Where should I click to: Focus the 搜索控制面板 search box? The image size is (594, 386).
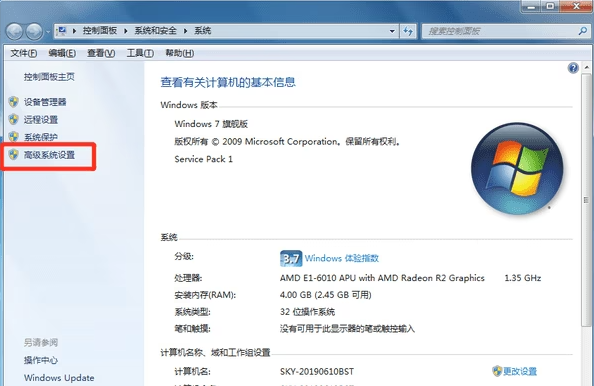(500, 31)
